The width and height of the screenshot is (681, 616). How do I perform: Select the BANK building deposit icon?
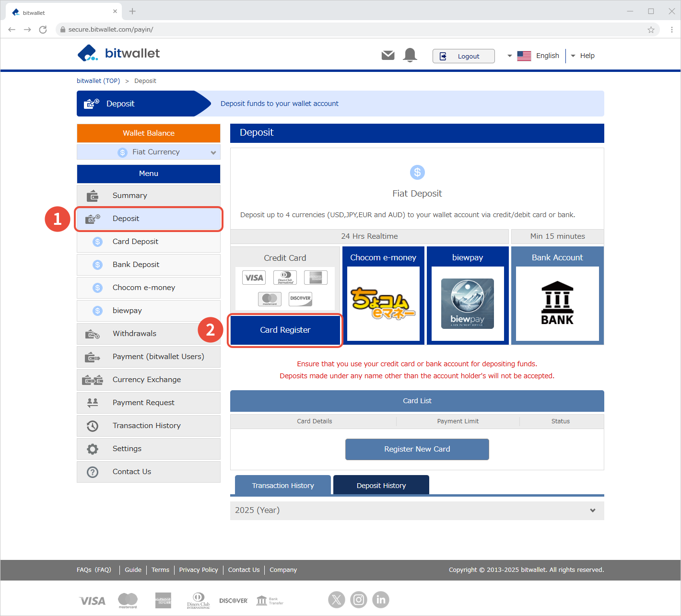pos(557,303)
